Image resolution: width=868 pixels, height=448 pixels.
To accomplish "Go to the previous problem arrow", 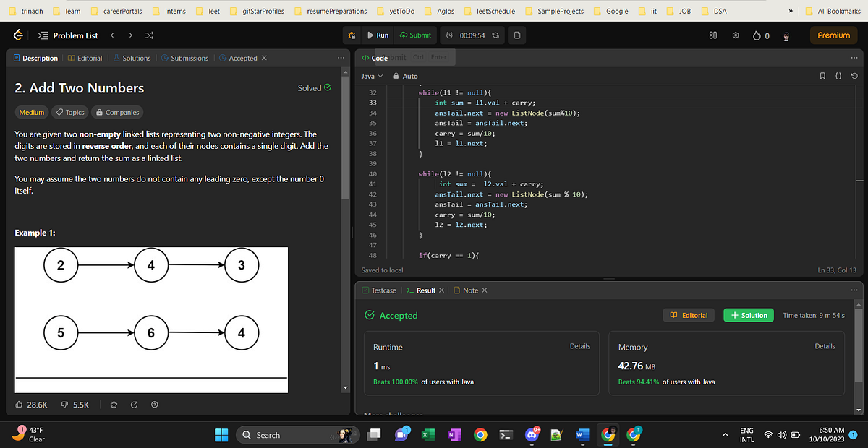I will [113, 35].
